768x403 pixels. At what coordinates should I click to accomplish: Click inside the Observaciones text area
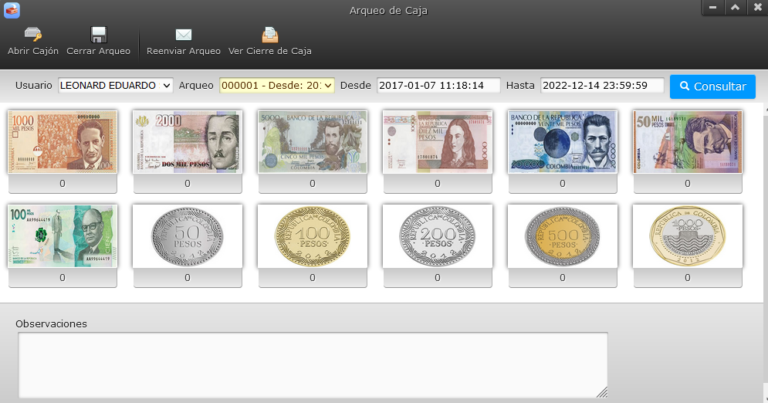tap(312, 364)
